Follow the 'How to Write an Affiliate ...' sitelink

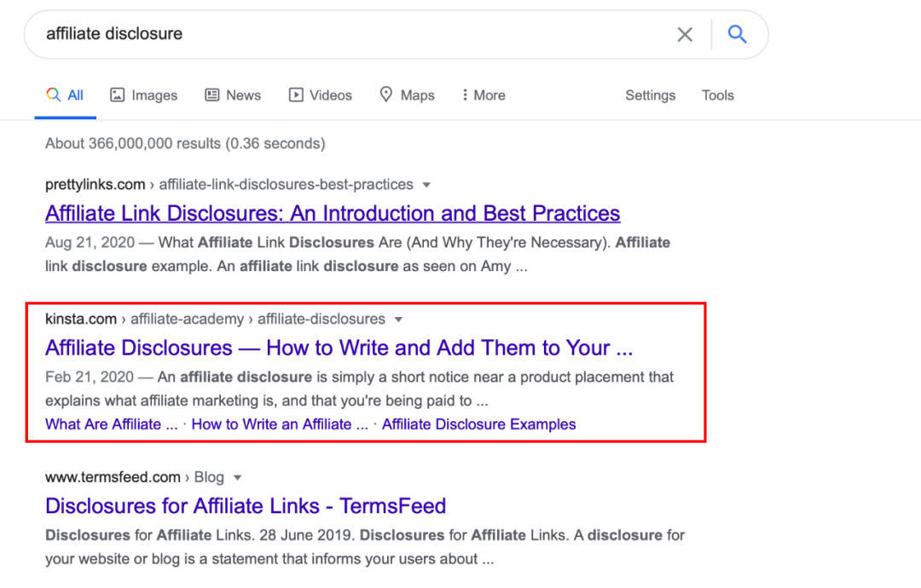coord(281,424)
